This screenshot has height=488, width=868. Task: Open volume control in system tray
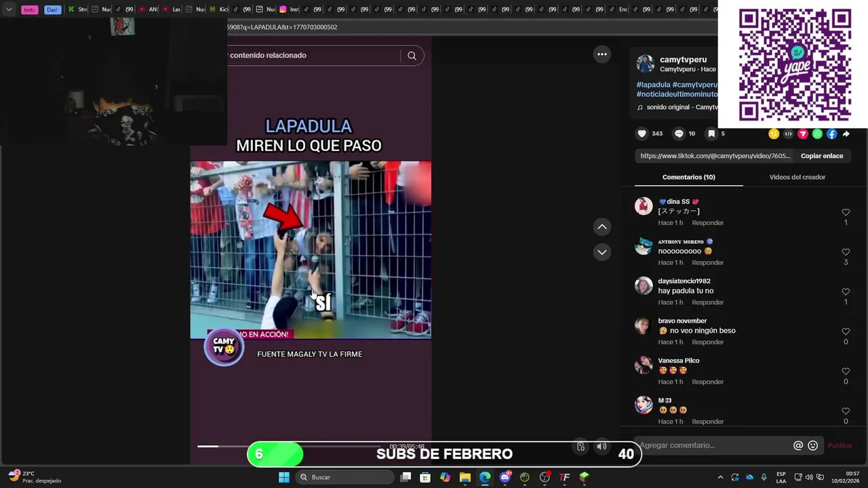pyautogui.click(x=809, y=477)
